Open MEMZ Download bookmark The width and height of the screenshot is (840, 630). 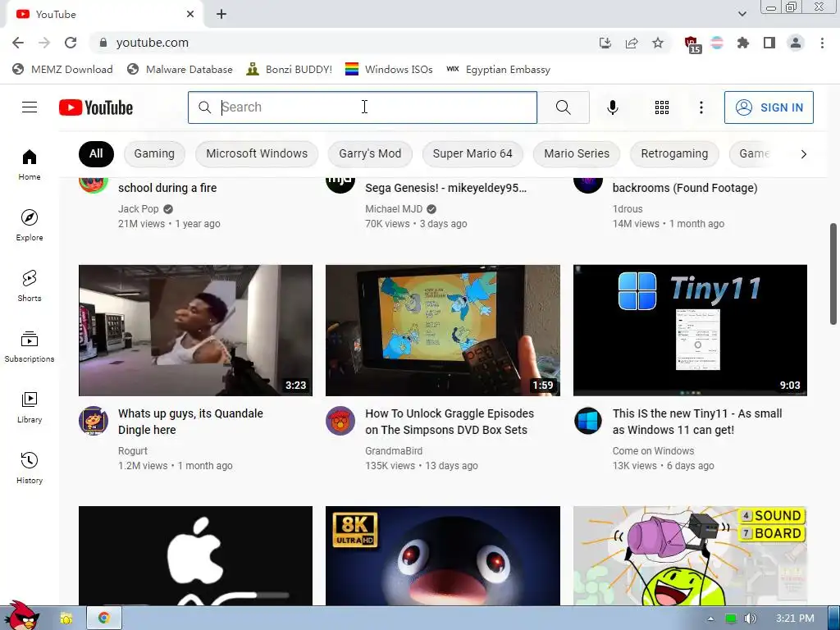click(62, 69)
